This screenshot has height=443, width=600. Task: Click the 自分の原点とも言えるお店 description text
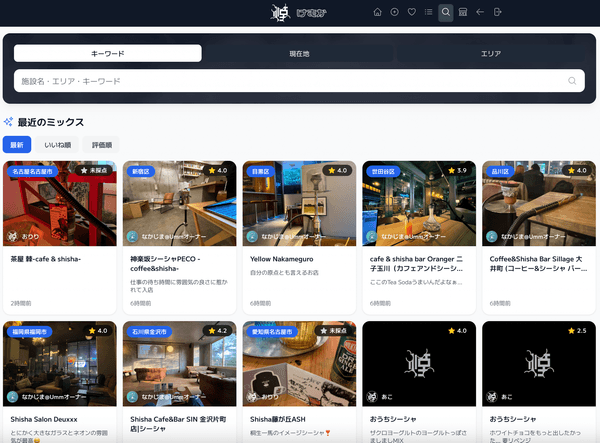click(284, 272)
